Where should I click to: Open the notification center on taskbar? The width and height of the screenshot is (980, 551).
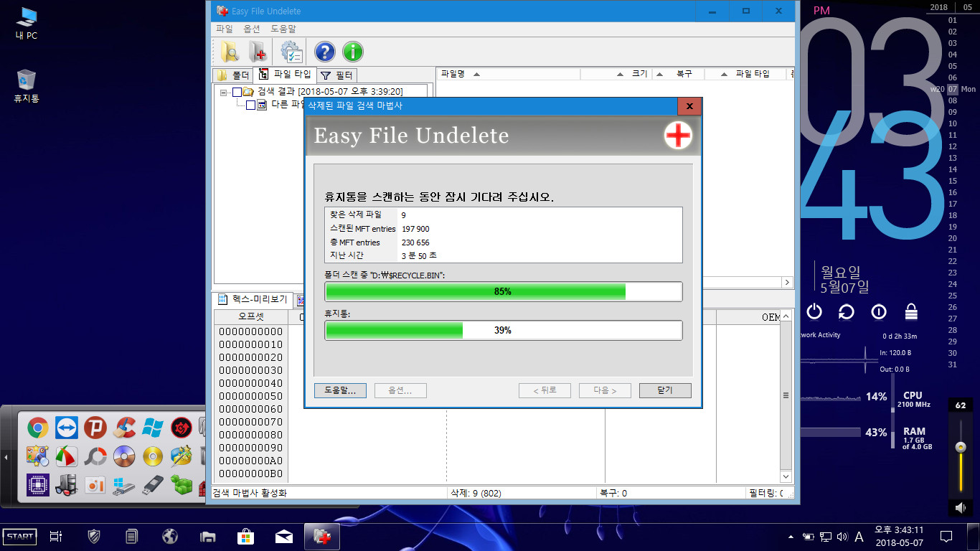click(946, 536)
